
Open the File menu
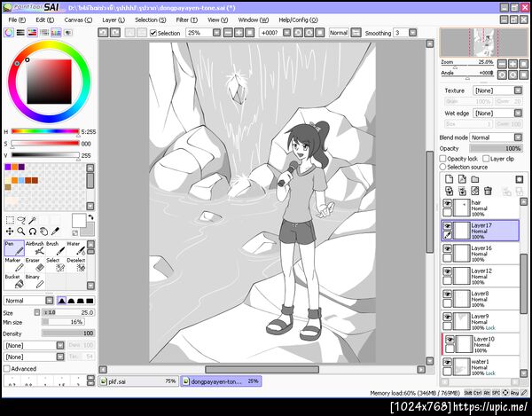click(x=17, y=20)
